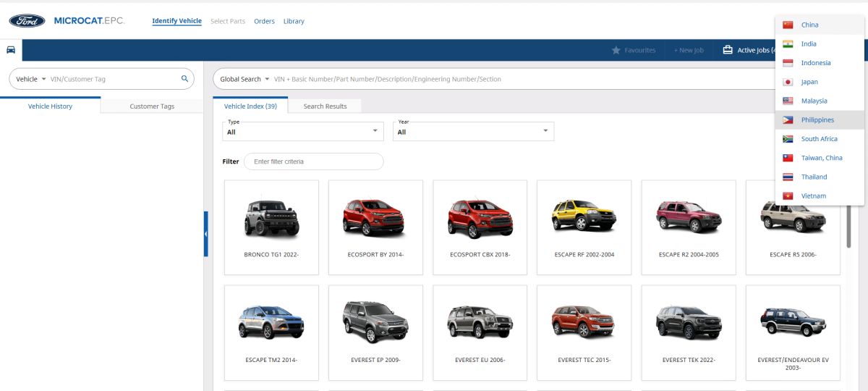Click the car icon in the blue bar

11,50
